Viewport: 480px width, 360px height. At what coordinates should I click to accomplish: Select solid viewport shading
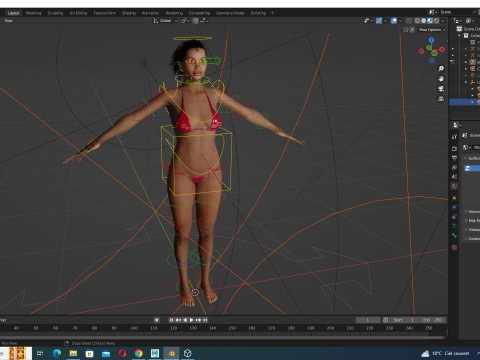[x=424, y=21]
